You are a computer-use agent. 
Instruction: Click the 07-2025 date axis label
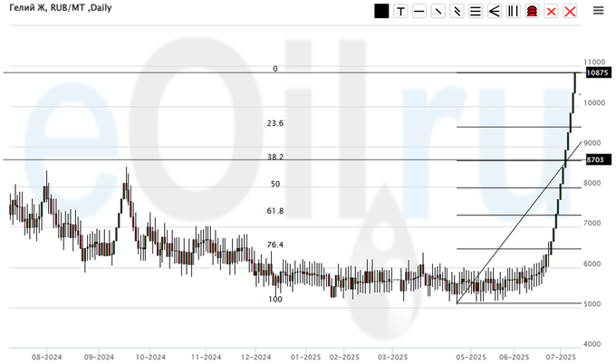point(561,358)
